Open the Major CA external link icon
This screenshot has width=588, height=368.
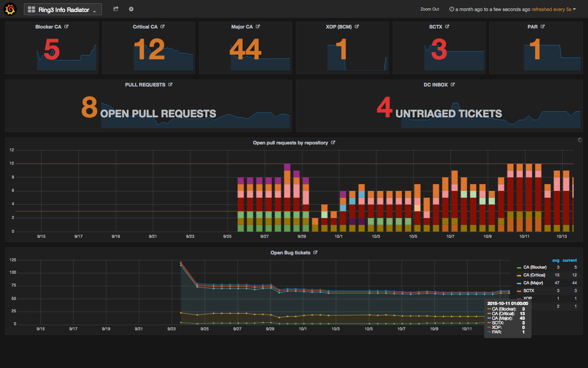pyautogui.click(x=258, y=27)
